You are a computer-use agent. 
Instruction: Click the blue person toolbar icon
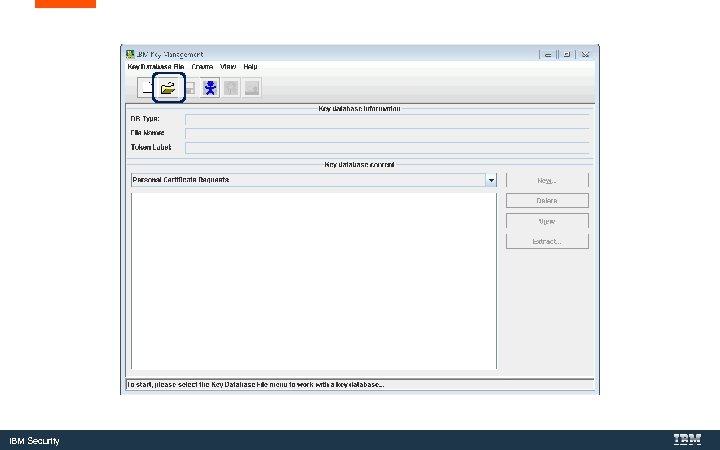pos(210,87)
